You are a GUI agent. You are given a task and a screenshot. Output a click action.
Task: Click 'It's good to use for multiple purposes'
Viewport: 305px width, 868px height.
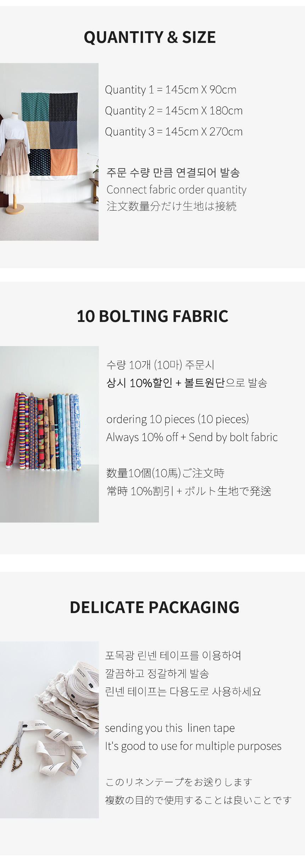[193, 746]
